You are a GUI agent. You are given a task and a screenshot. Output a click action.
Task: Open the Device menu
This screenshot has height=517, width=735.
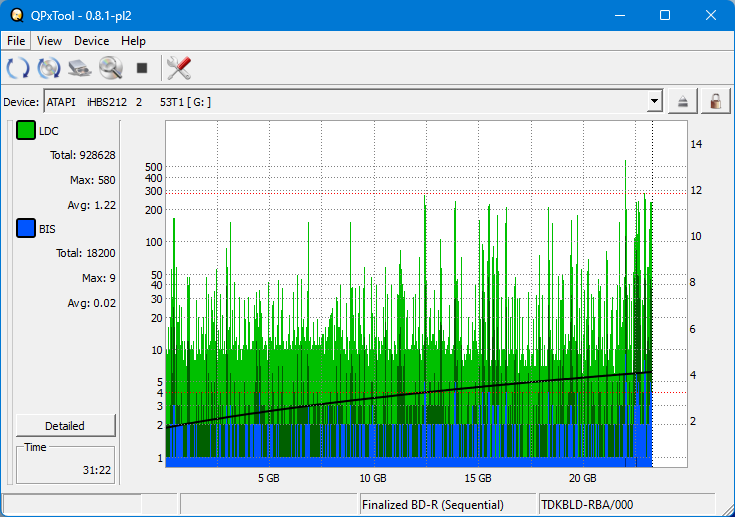click(x=91, y=41)
